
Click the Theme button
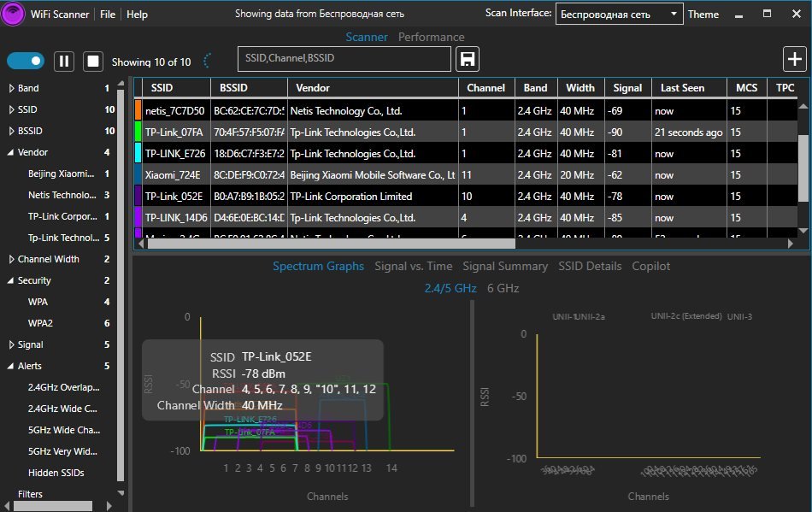pyautogui.click(x=703, y=15)
